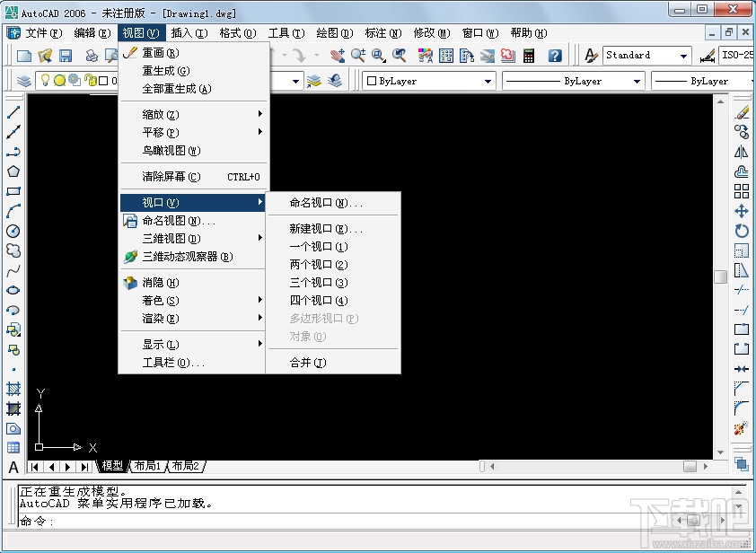Select the Line tool in the Draw toolbar

point(12,112)
